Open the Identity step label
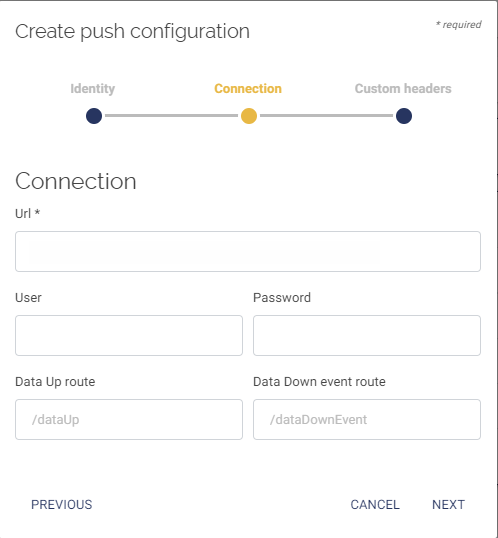498x538 pixels. click(x=93, y=89)
